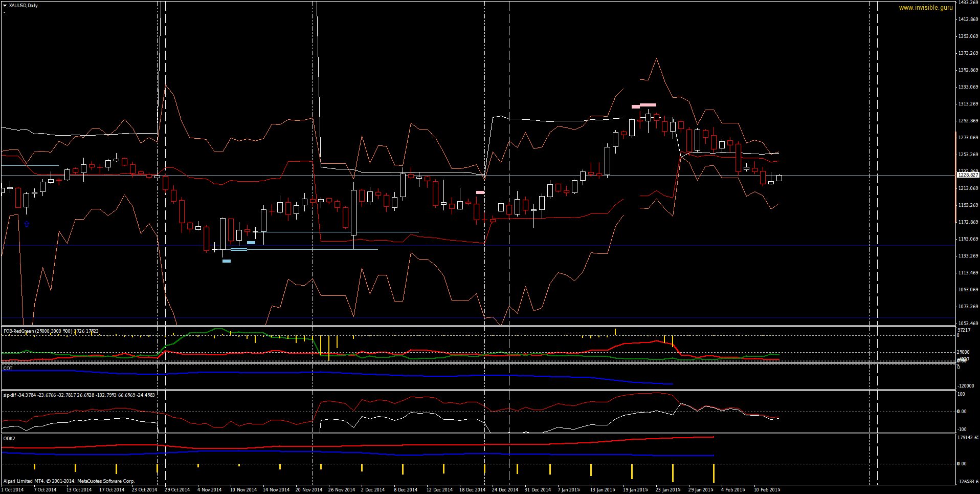This screenshot has width=980, height=494.
Task: Click the 13 Jan 2015 date label
Action: pos(603,490)
